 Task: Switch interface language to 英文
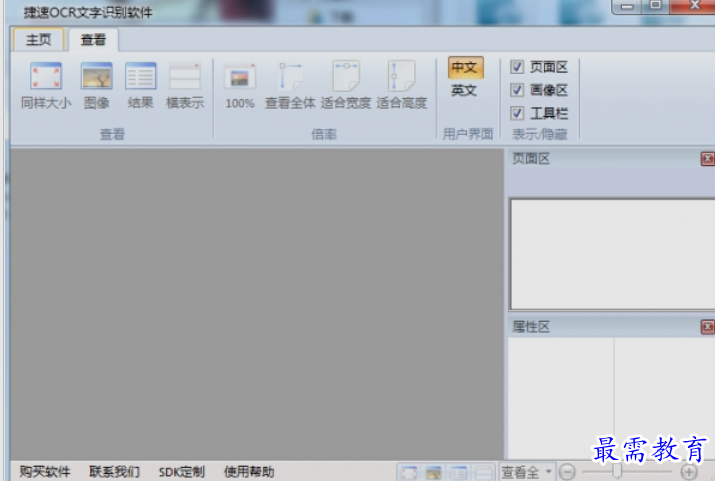click(464, 90)
